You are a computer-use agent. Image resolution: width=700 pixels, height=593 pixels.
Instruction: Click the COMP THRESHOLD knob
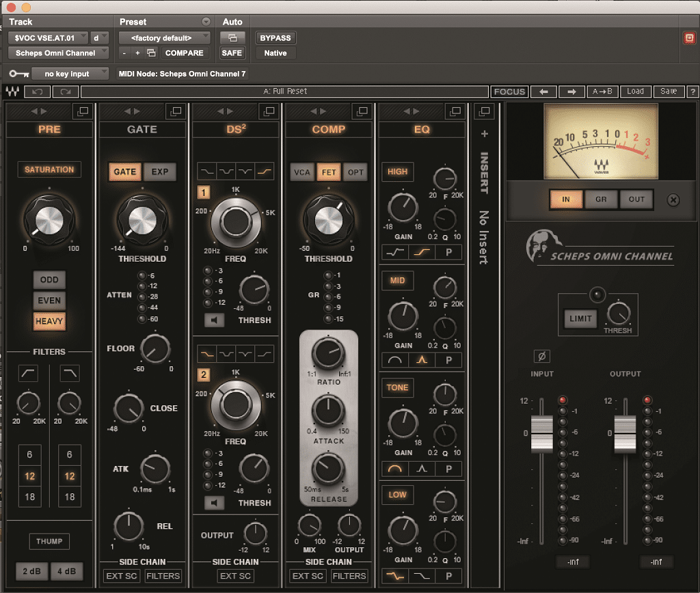tap(329, 221)
